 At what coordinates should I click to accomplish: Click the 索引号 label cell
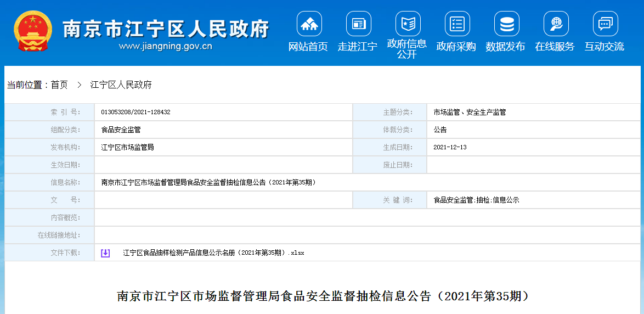tap(49, 112)
